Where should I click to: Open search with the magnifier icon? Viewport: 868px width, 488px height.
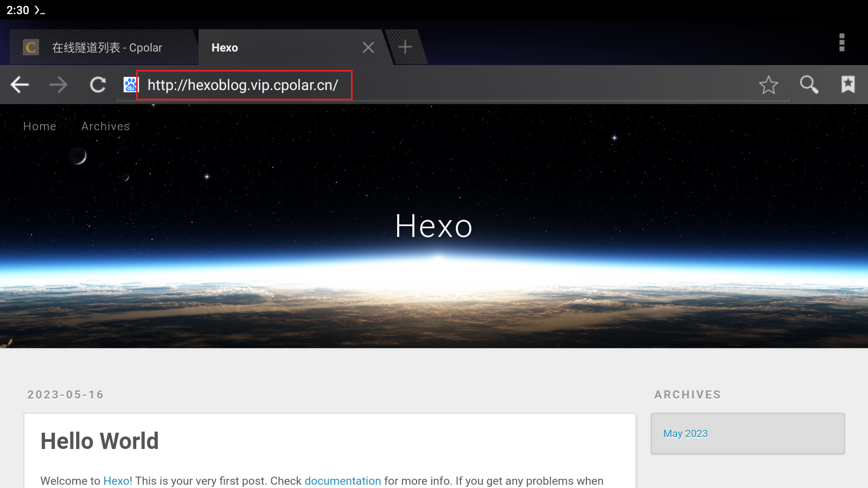coord(809,85)
